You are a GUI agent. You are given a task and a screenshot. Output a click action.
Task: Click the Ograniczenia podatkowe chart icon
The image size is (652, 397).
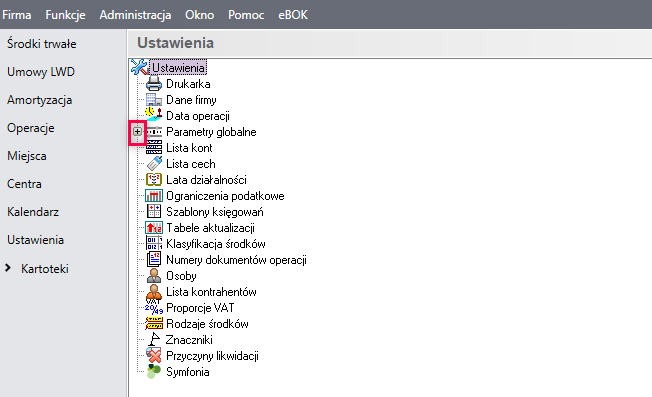pyautogui.click(x=154, y=195)
